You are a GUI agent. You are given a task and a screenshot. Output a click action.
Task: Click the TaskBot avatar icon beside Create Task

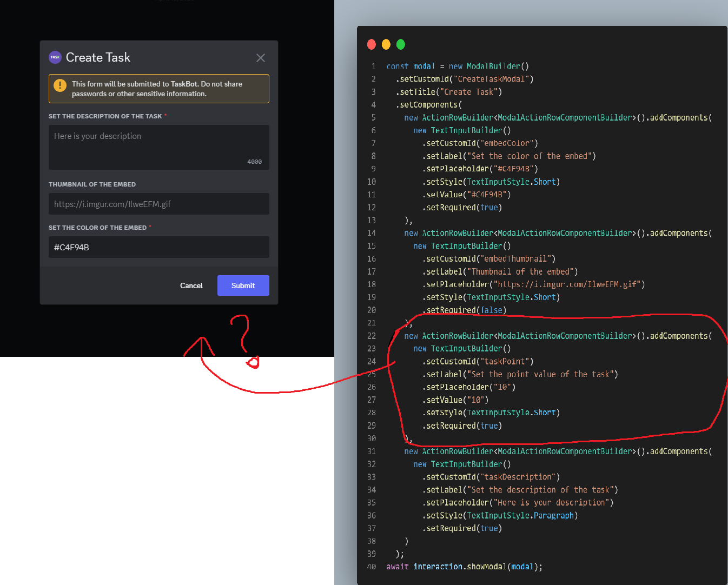tap(55, 57)
